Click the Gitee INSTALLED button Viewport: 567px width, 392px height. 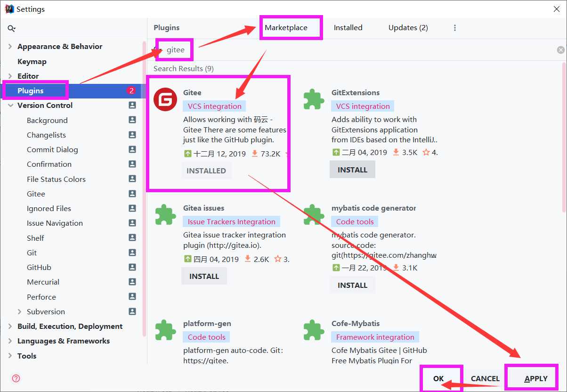(x=206, y=171)
